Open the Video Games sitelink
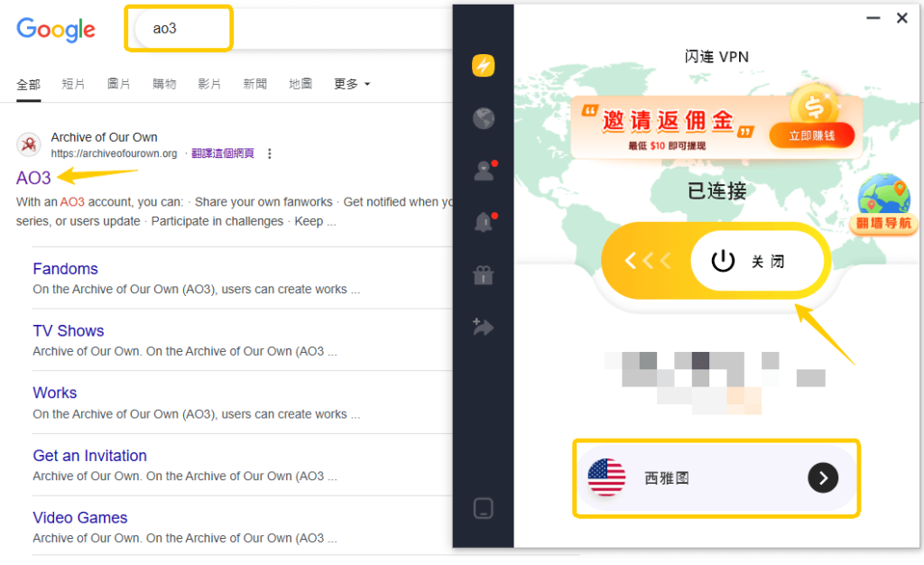Viewport: 924px width, 565px height. point(80,518)
